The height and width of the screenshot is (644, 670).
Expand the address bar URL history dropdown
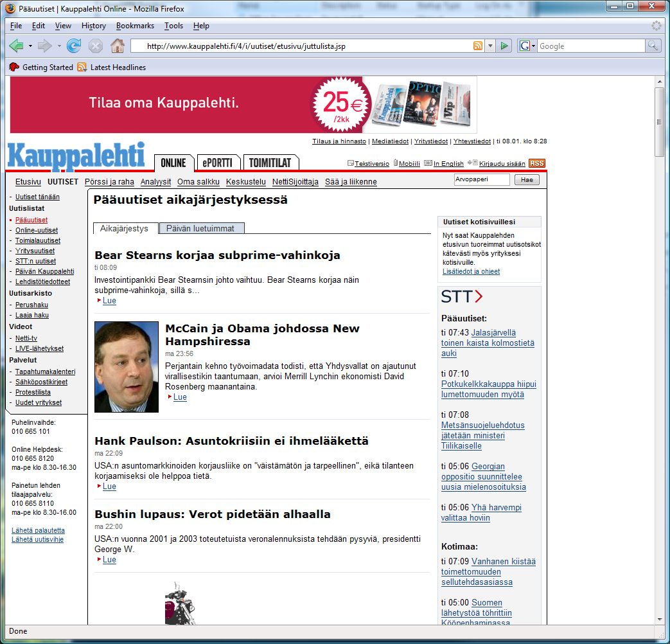tap(490, 46)
